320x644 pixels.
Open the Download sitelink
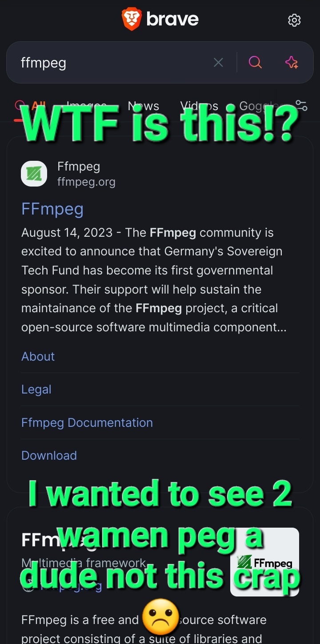[49, 456]
